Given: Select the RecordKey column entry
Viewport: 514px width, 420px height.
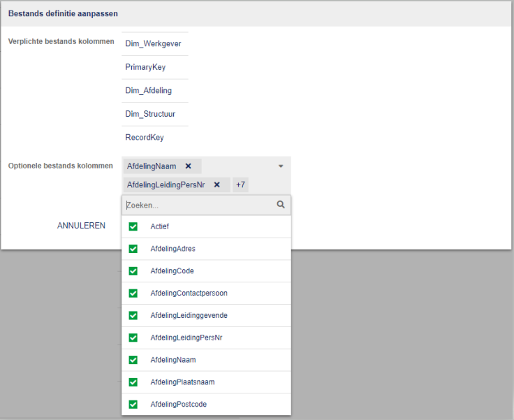Looking at the screenshot, I should (x=145, y=138).
